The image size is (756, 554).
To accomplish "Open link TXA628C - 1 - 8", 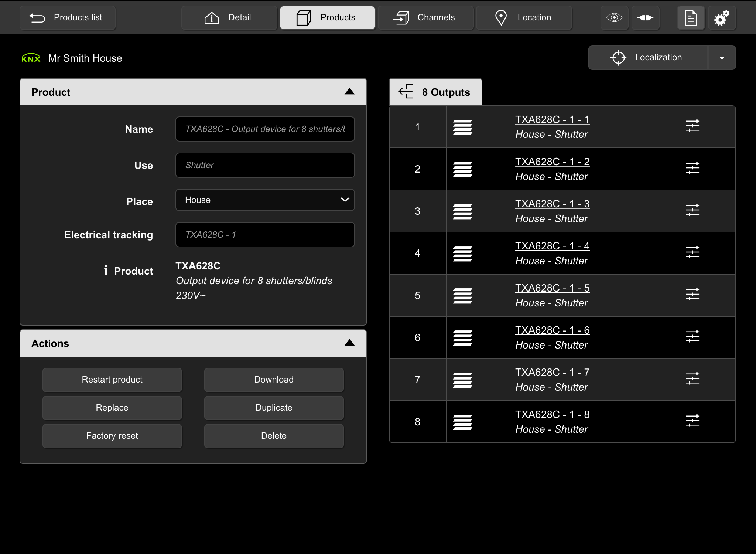I will pyautogui.click(x=552, y=415).
